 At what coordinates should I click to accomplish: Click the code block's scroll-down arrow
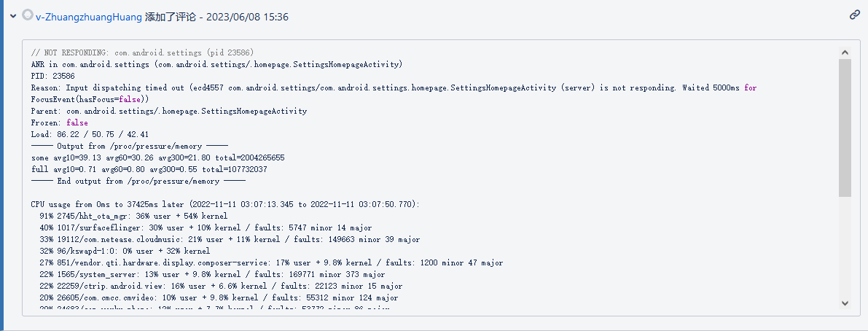(845, 303)
